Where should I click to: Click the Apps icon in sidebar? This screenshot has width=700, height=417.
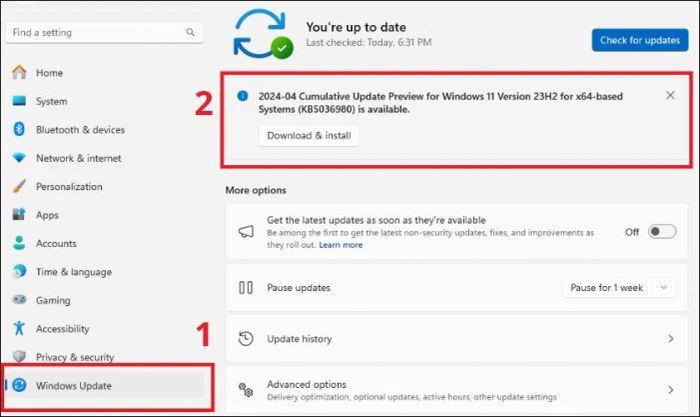(19, 214)
